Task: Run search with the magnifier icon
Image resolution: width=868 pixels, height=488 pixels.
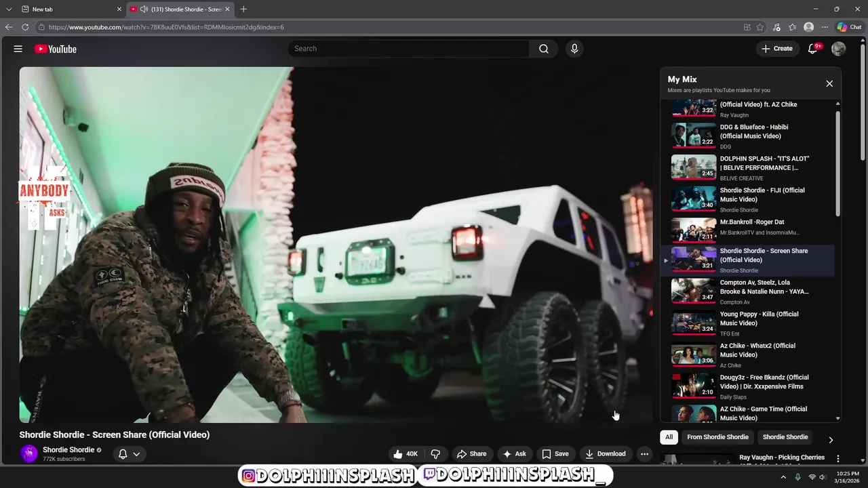Action: (x=544, y=49)
